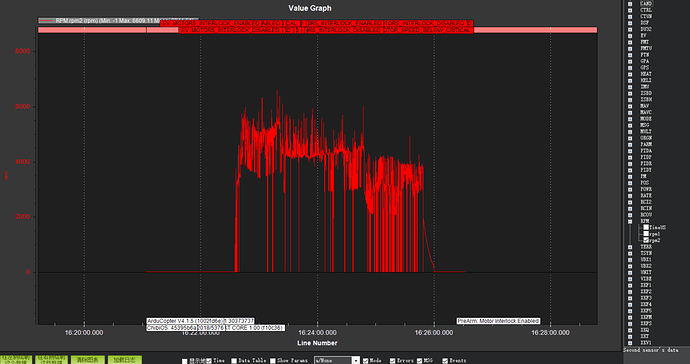Enable the Show Params checkbox
Image resolution: width=690 pixels, height=364 pixels.
273,360
